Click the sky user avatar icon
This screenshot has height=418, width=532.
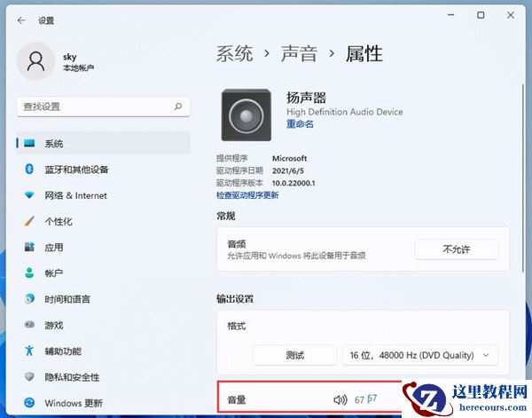[x=35, y=61]
